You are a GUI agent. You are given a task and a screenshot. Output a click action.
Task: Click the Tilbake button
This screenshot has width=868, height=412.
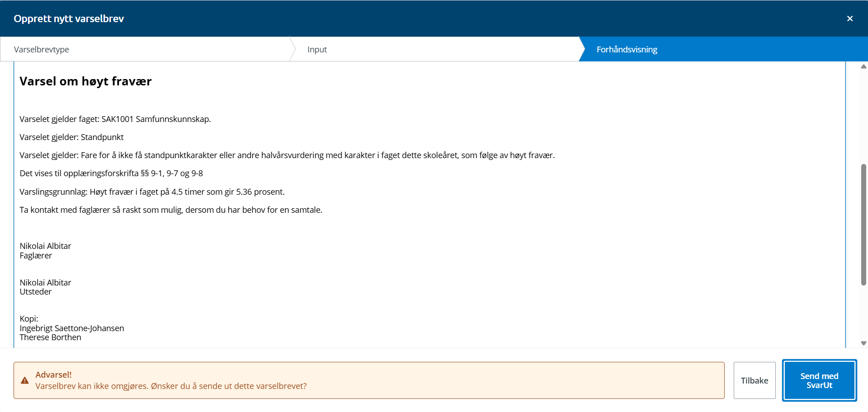point(754,380)
